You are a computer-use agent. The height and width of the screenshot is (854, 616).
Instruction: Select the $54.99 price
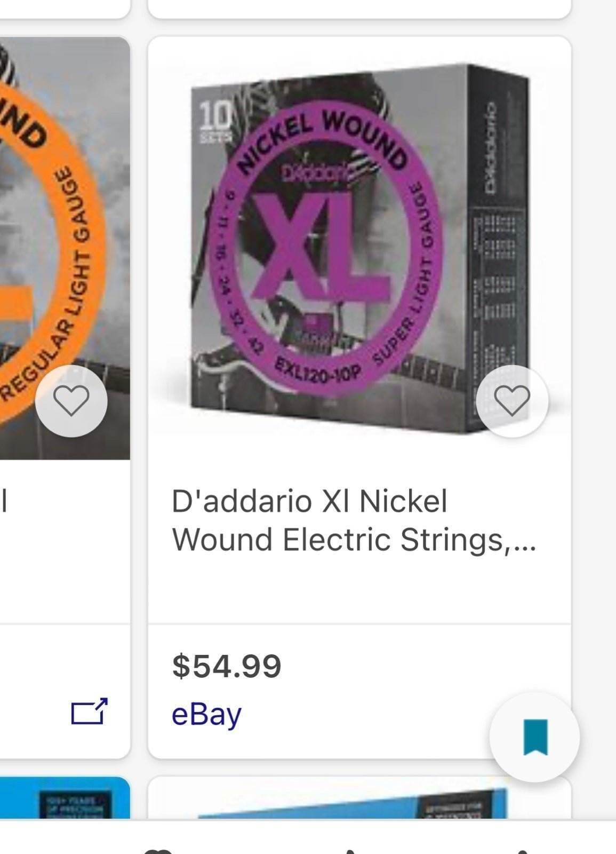[x=226, y=666]
